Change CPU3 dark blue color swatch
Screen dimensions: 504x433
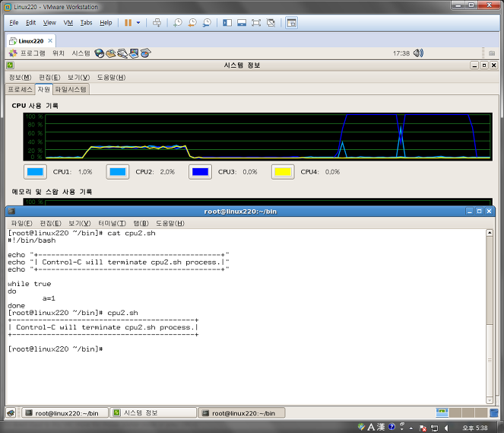pyautogui.click(x=200, y=172)
